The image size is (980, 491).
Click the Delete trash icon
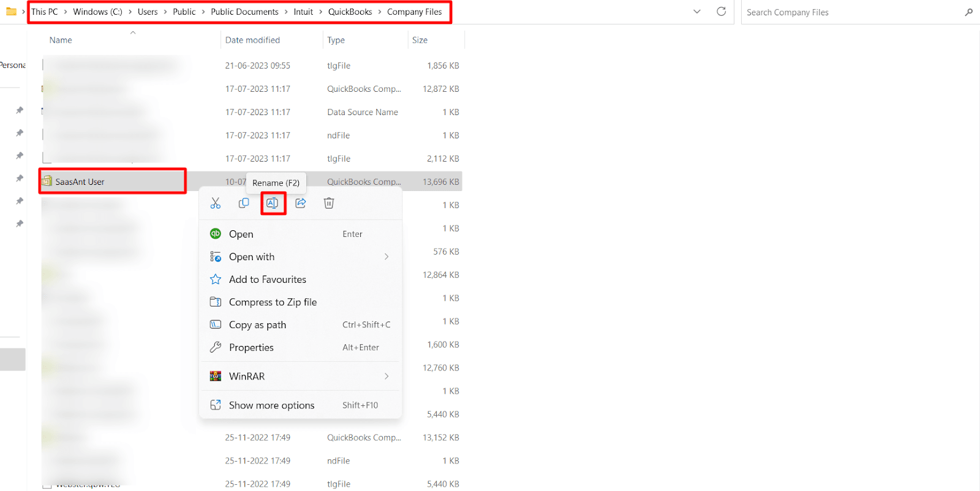tap(329, 203)
